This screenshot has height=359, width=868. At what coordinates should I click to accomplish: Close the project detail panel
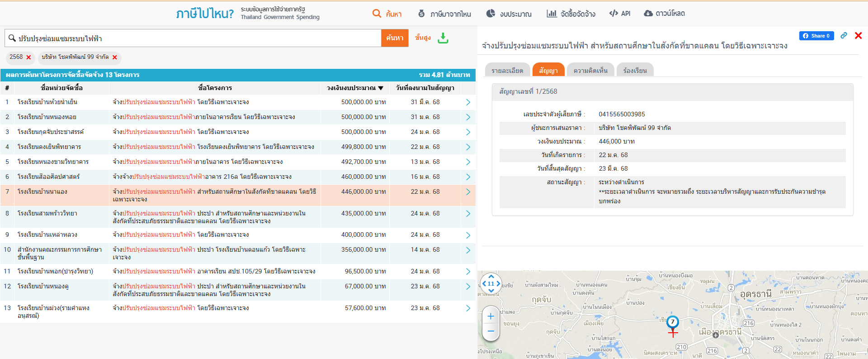click(858, 36)
